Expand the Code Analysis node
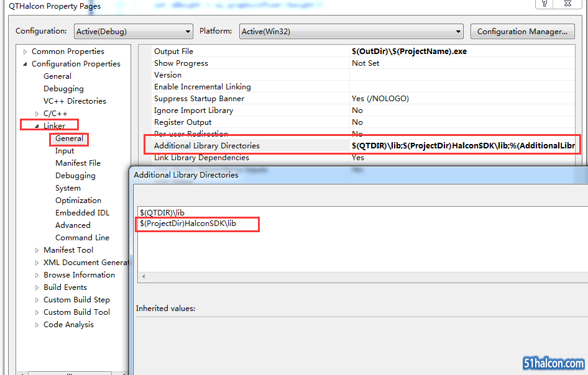 tap(37, 325)
